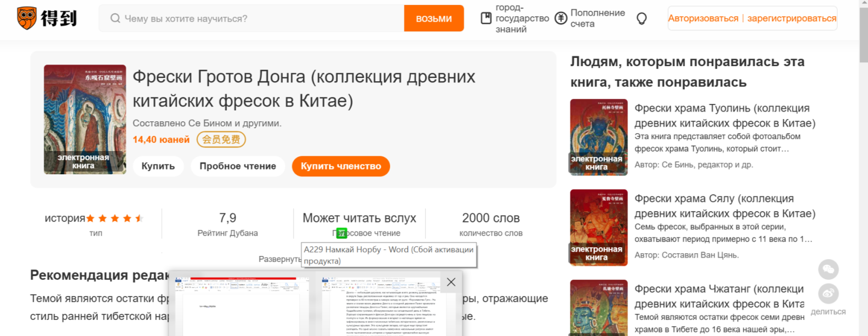Open the knowledge city bookmark icon

coord(486,18)
